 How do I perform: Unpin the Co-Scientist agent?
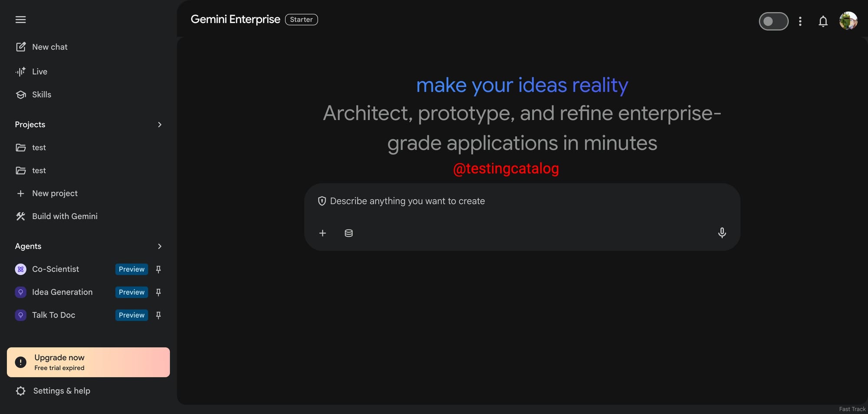[158, 269]
